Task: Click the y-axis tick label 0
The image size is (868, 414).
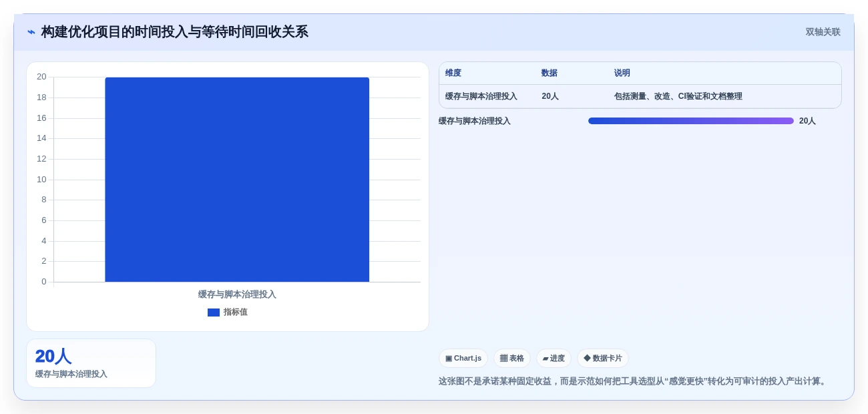Action: pos(44,282)
